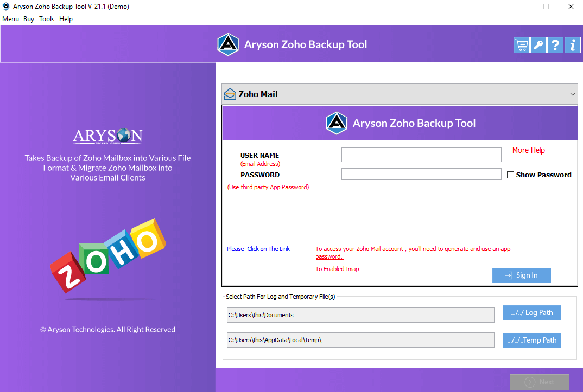Click the temp path field showing AppData
583x392 pixels.
click(x=360, y=340)
